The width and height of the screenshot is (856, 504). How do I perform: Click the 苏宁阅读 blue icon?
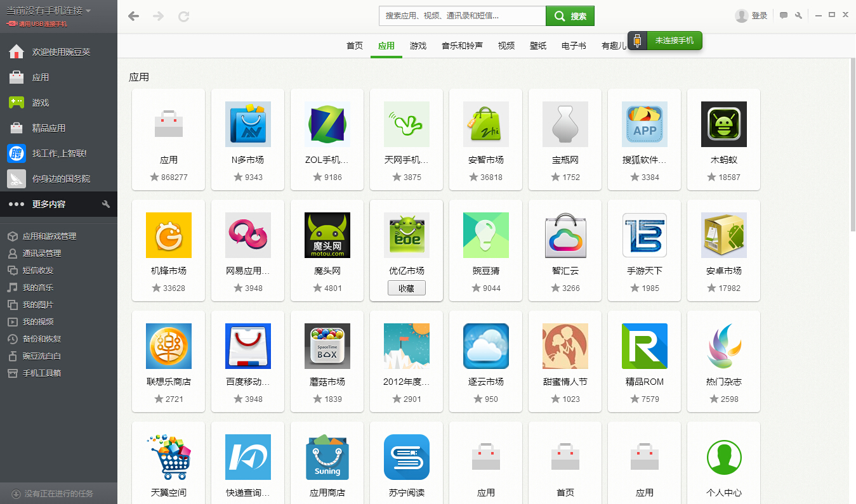point(406,457)
